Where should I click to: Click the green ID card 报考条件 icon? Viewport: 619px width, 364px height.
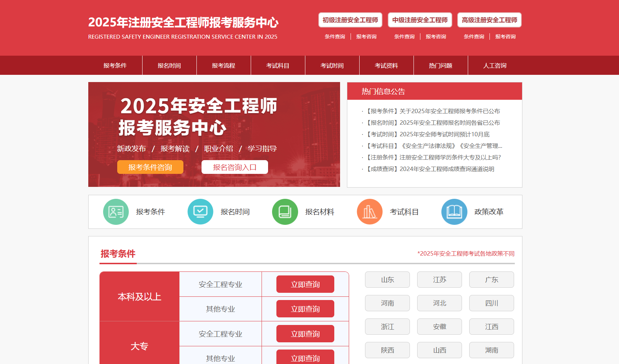(116, 212)
